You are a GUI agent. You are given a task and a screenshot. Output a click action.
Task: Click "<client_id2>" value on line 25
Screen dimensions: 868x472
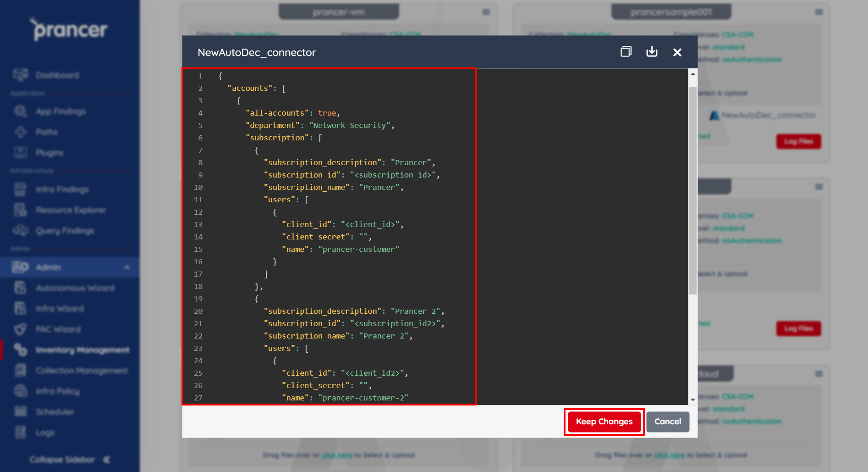click(373, 373)
